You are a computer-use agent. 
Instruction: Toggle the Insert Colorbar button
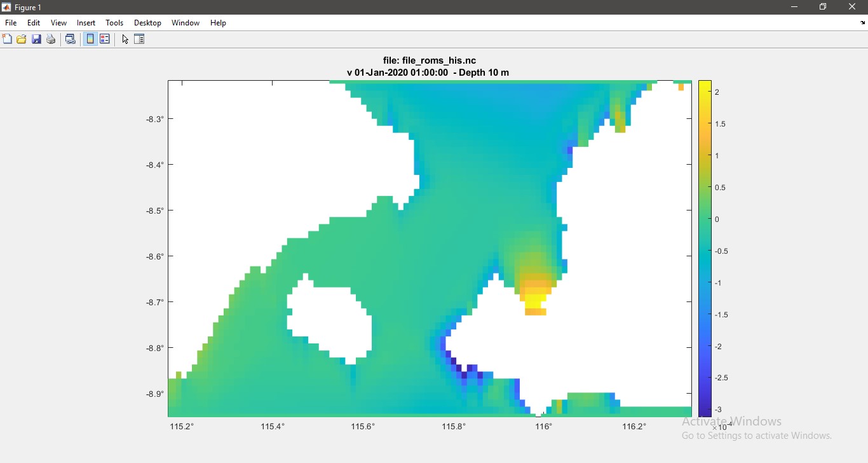tap(90, 39)
